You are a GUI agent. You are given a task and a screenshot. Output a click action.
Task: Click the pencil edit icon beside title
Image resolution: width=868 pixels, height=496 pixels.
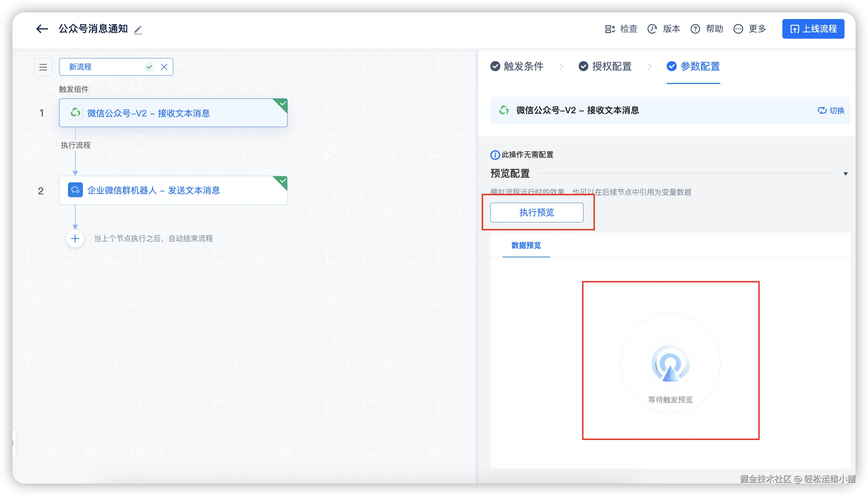point(138,30)
